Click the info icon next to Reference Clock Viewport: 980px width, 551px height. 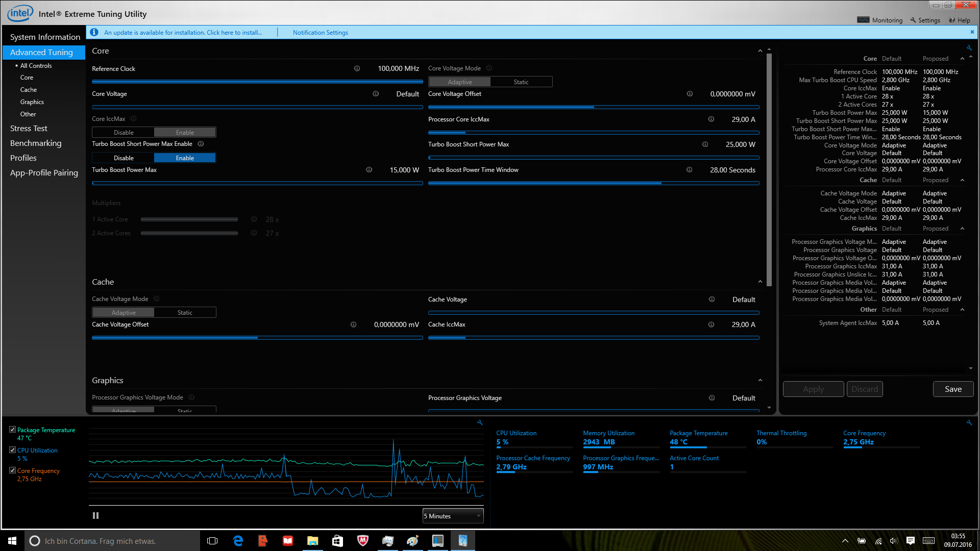click(x=357, y=68)
